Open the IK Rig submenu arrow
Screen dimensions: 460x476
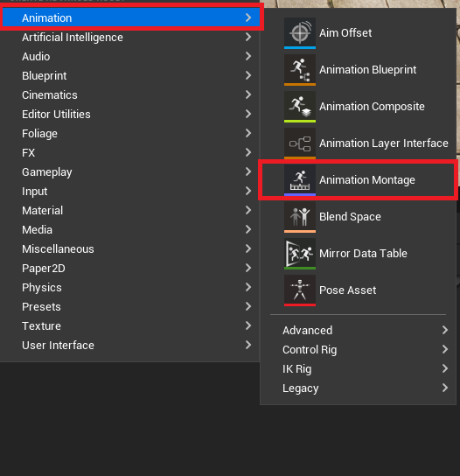445,368
